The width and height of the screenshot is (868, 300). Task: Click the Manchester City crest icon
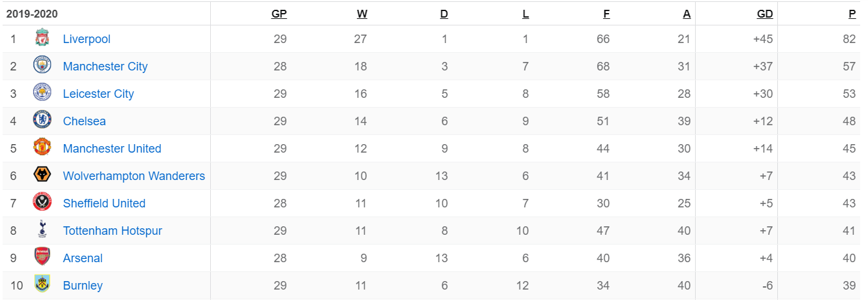(x=42, y=66)
